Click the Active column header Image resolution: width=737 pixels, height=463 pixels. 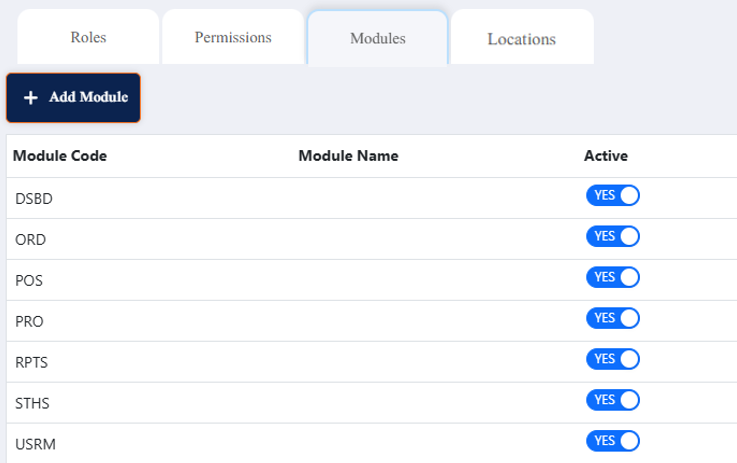click(605, 156)
